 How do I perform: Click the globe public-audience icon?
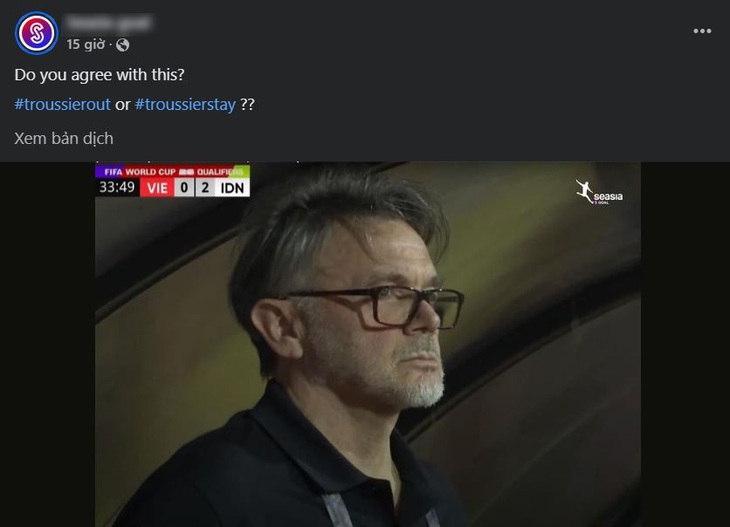[122, 45]
